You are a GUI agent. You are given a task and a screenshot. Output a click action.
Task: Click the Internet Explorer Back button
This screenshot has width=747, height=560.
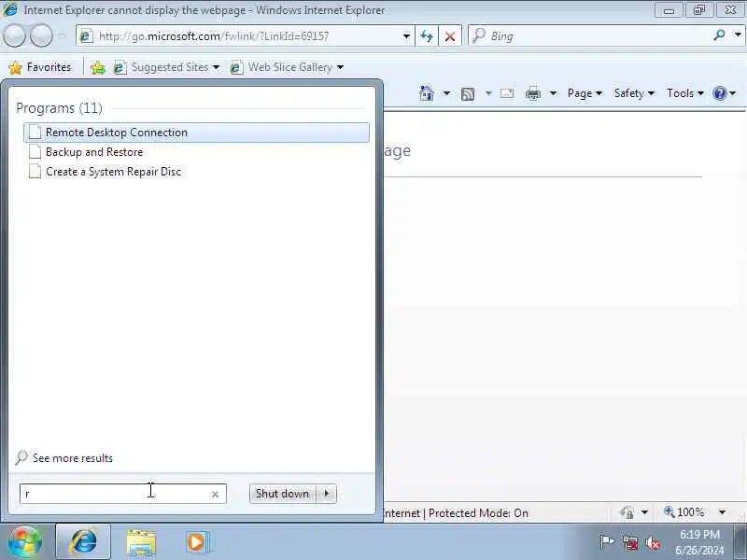coord(14,35)
